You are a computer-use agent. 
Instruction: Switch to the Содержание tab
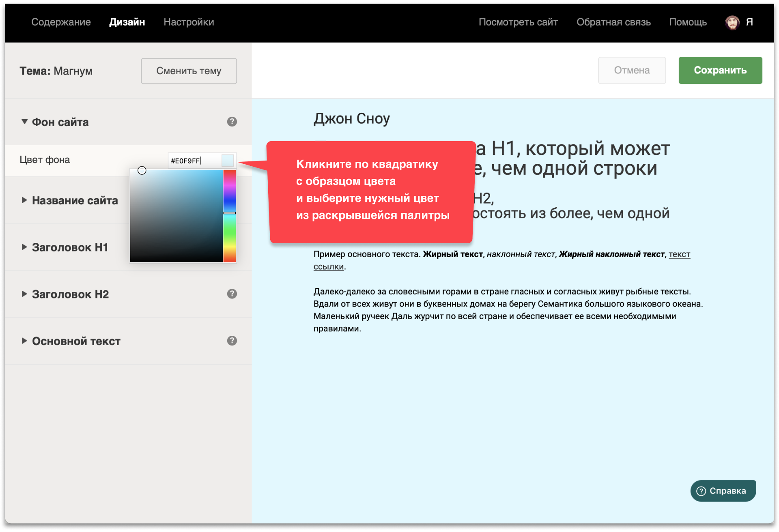pyautogui.click(x=61, y=22)
